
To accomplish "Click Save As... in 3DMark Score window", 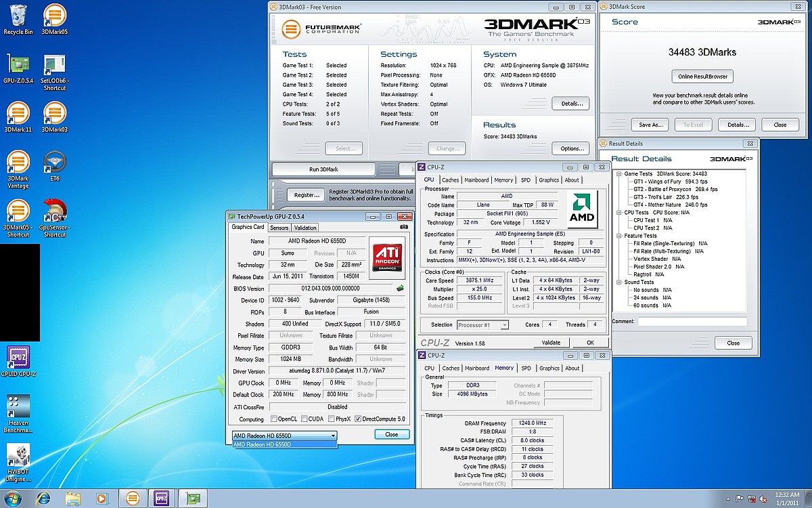I will pos(650,125).
